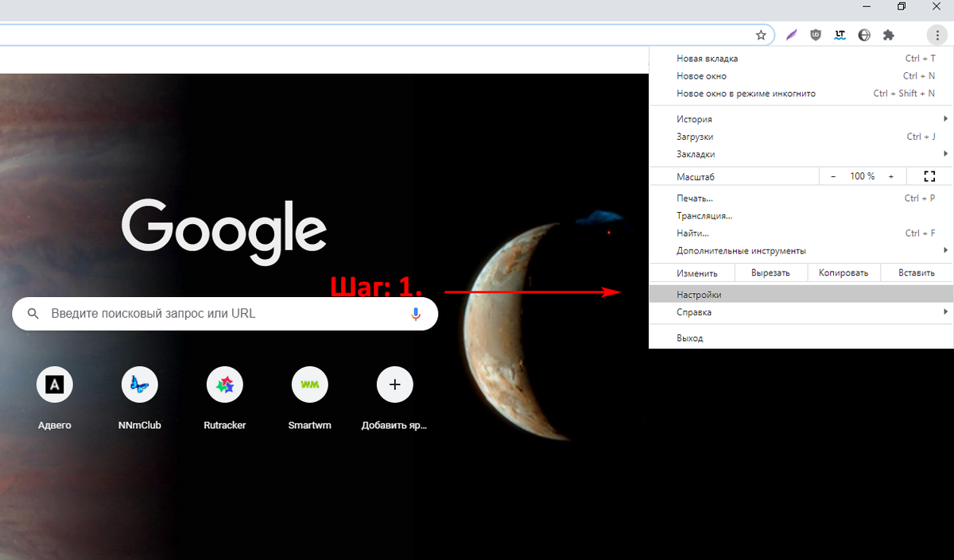Viewport: 954px width, 560px height.
Task: Add a new shortcut with plus tile
Action: point(395,397)
